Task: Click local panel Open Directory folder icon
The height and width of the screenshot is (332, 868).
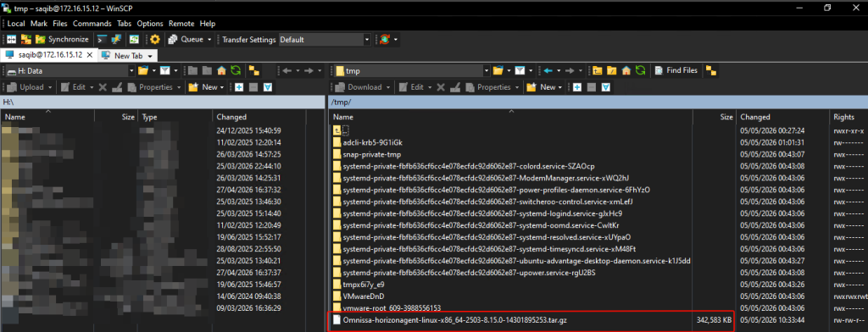Action: 143,71
